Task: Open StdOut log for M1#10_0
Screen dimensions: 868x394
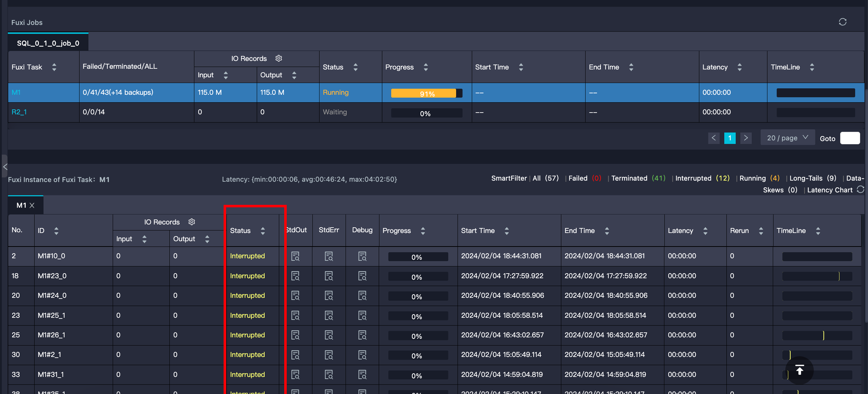Action: click(295, 256)
